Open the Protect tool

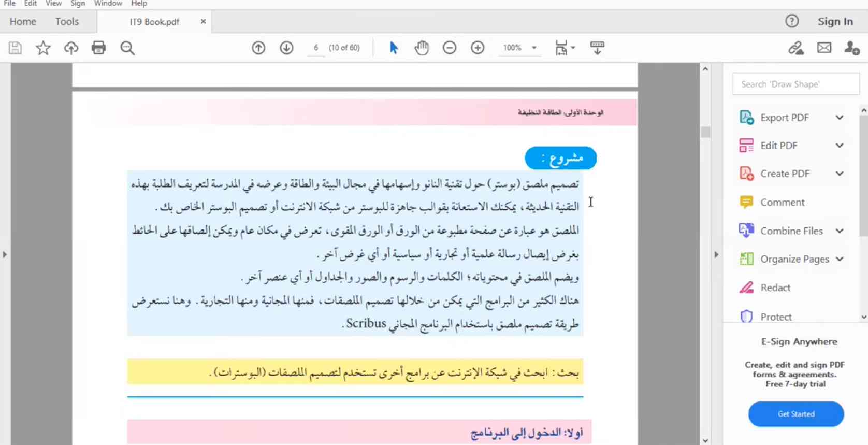coord(776,317)
